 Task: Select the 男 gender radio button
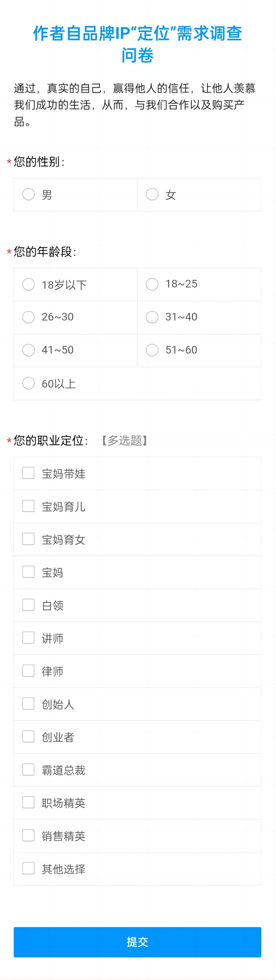(x=29, y=195)
